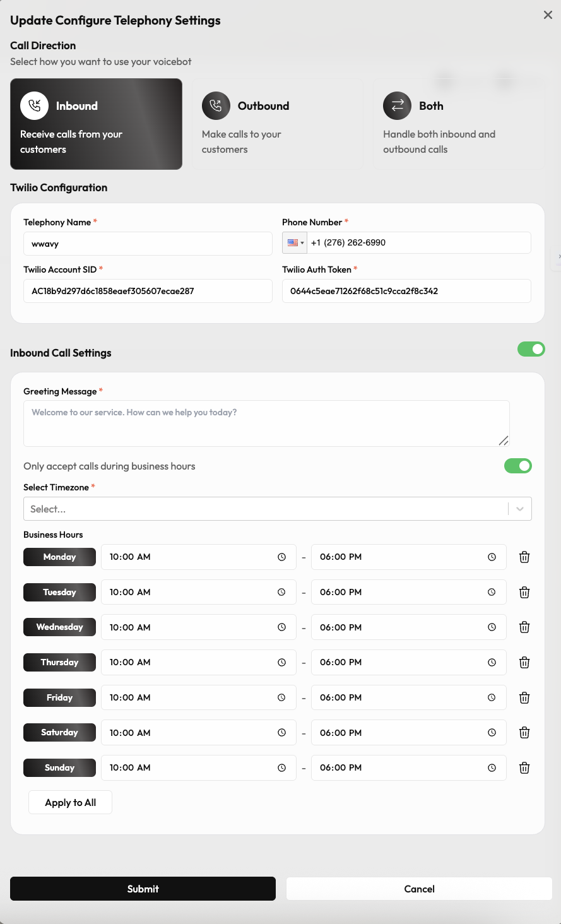Select the Inbound call direction icon
561x924 pixels.
(x=34, y=105)
